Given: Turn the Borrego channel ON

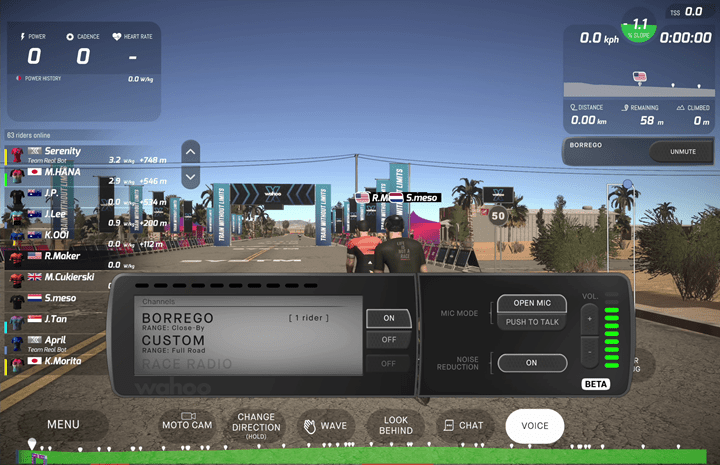Looking at the screenshot, I should (x=388, y=318).
